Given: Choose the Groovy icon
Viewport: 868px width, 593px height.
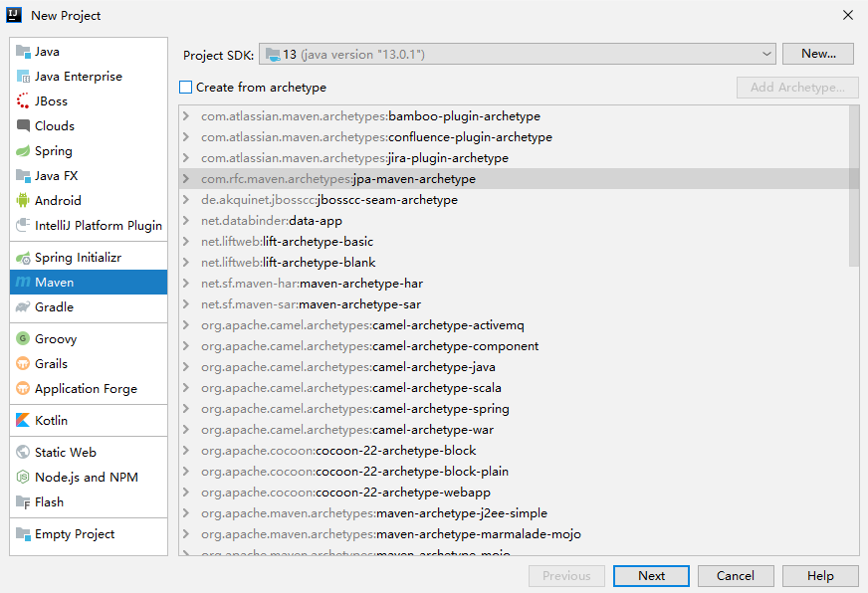Looking at the screenshot, I should pos(23,338).
